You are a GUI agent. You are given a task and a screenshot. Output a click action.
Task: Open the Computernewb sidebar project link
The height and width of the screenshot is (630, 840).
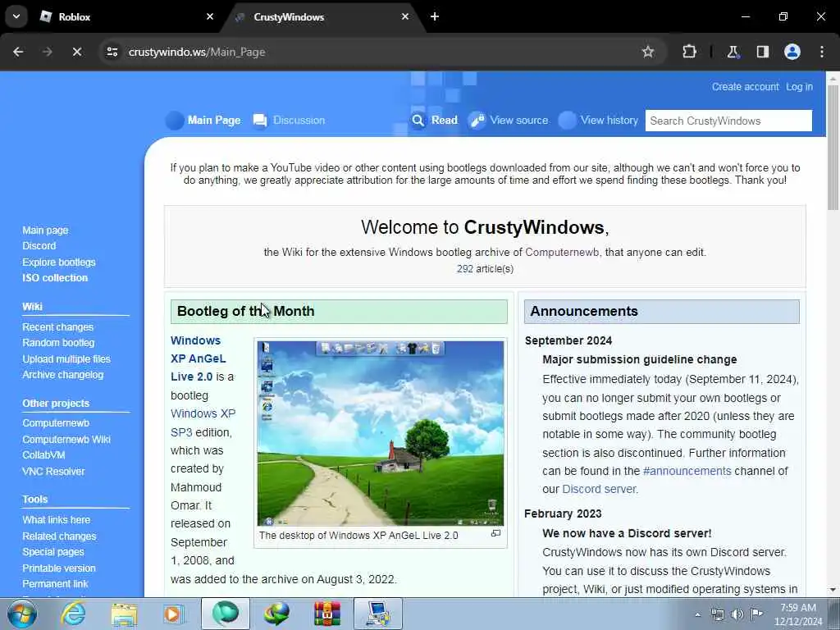[x=56, y=423]
